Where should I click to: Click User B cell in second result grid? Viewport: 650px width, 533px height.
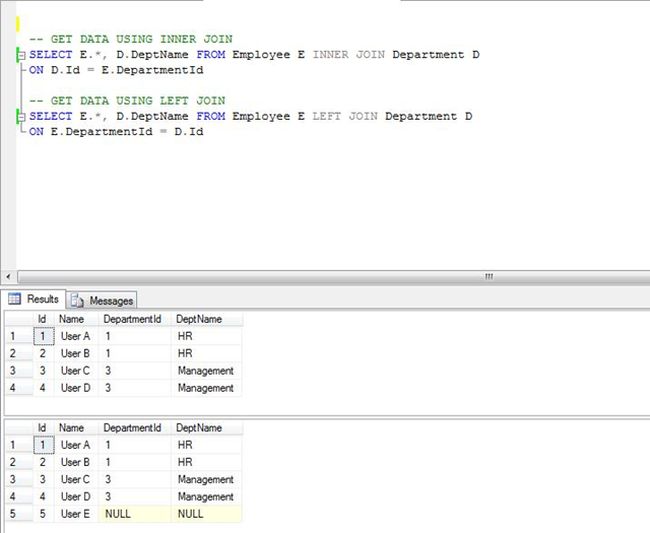(76, 463)
